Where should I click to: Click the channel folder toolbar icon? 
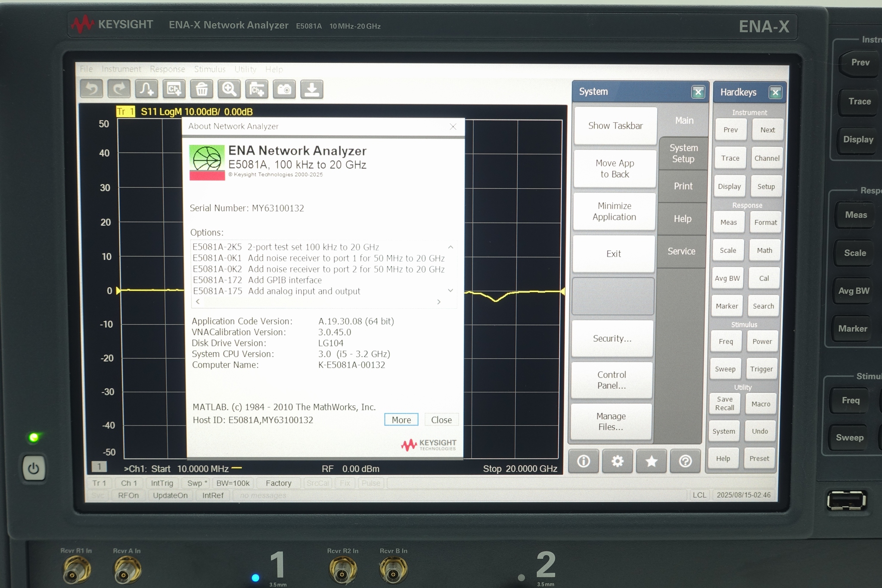(x=257, y=89)
